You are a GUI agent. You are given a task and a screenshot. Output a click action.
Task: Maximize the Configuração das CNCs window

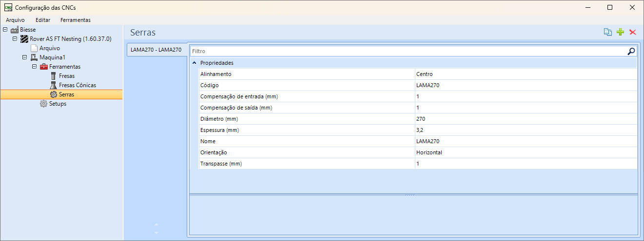[x=610, y=7]
